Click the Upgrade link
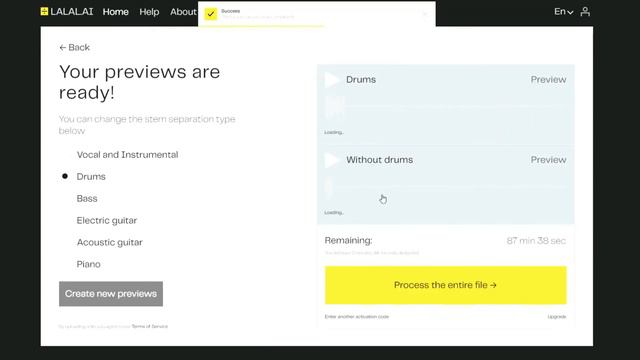The height and width of the screenshot is (360, 640). [557, 317]
